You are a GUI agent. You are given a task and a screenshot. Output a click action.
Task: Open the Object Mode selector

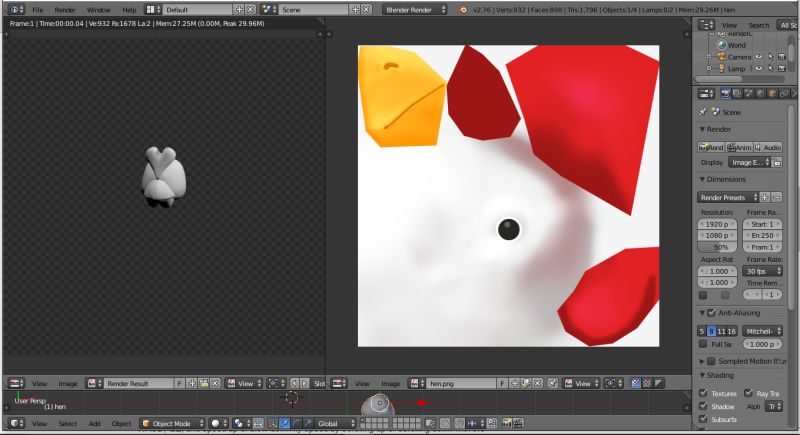tap(172, 424)
